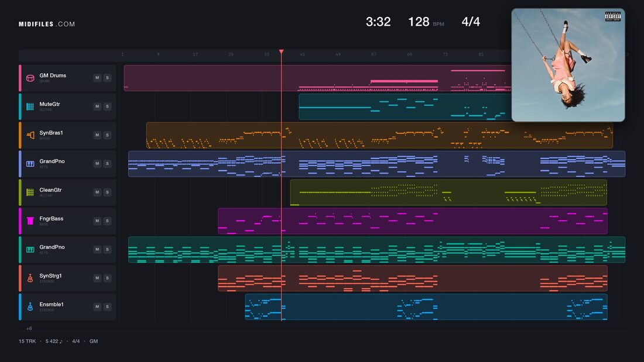
Task: Click the 3:32 duration display
Action: click(x=378, y=22)
